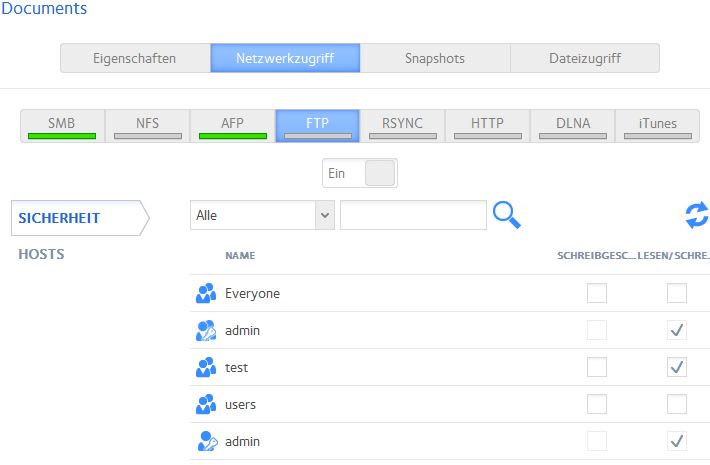
Task: Uncheck read/write checkbox for test
Action: (x=677, y=368)
